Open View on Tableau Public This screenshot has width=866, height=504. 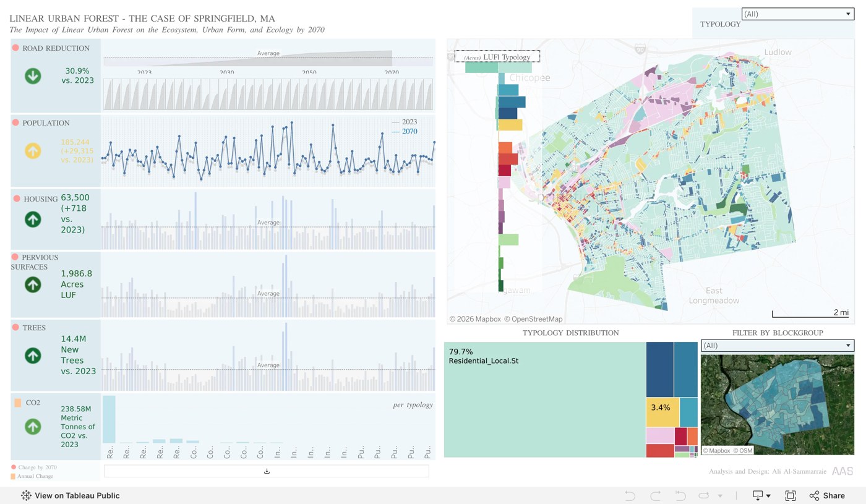point(70,495)
